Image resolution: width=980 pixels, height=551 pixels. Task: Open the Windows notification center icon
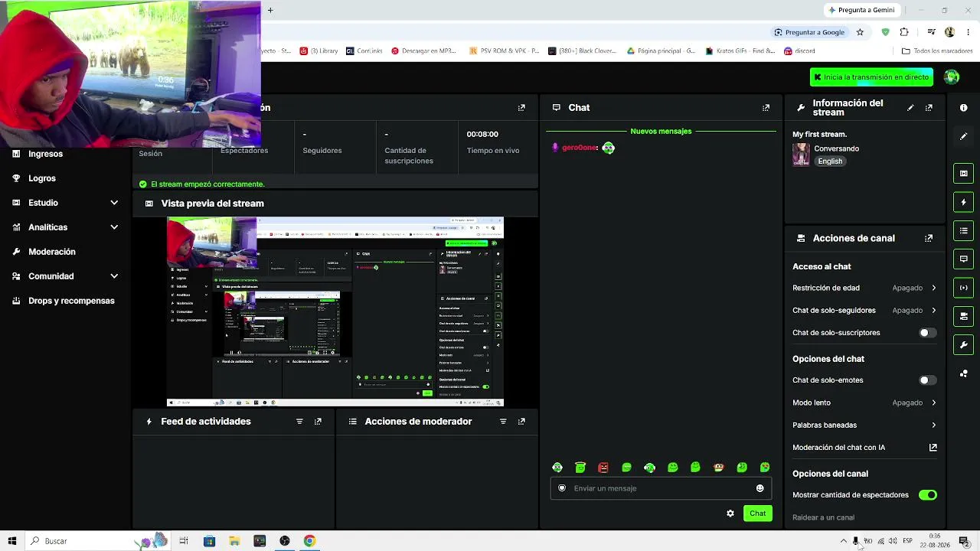point(964,541)
